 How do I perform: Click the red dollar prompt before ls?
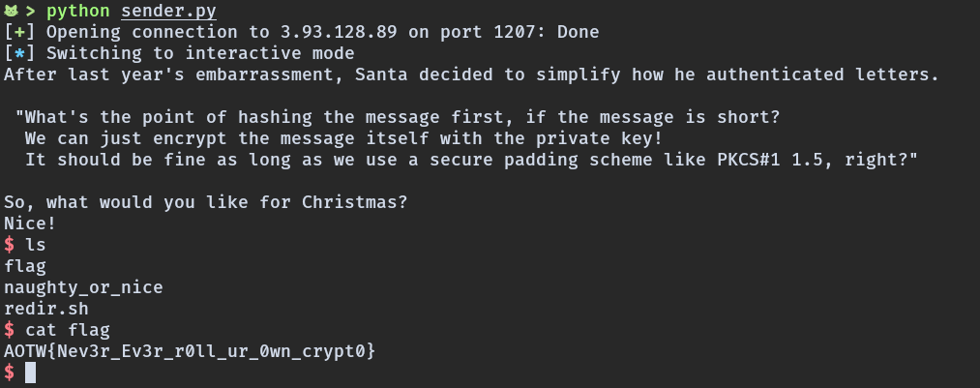[10, 244]
